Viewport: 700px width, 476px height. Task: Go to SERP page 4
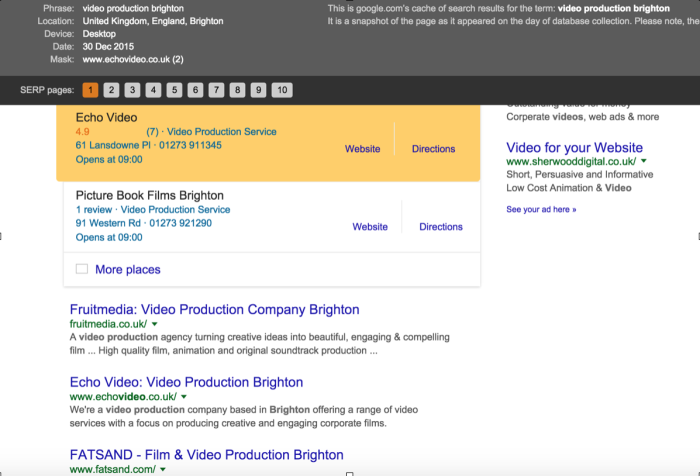[153, 90]
